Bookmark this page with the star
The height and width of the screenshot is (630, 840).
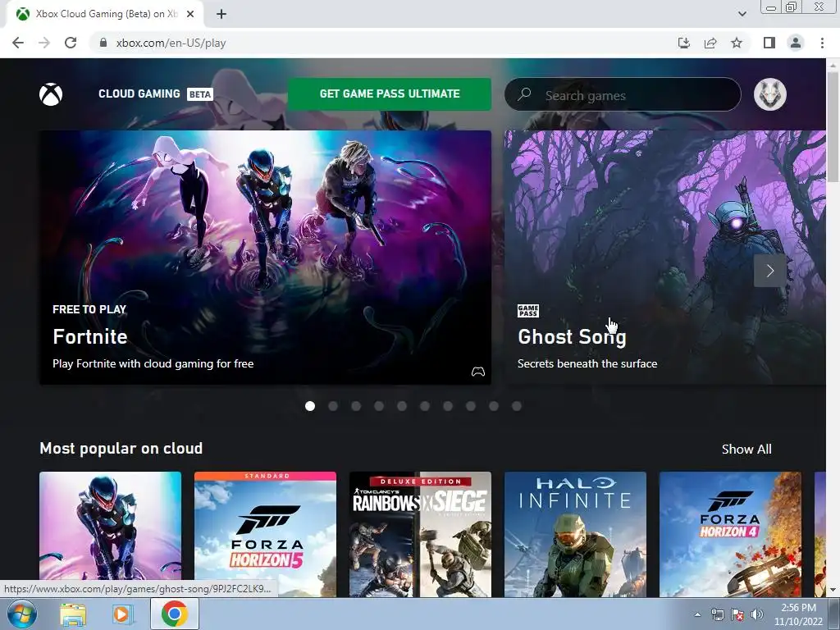point(737,43)
